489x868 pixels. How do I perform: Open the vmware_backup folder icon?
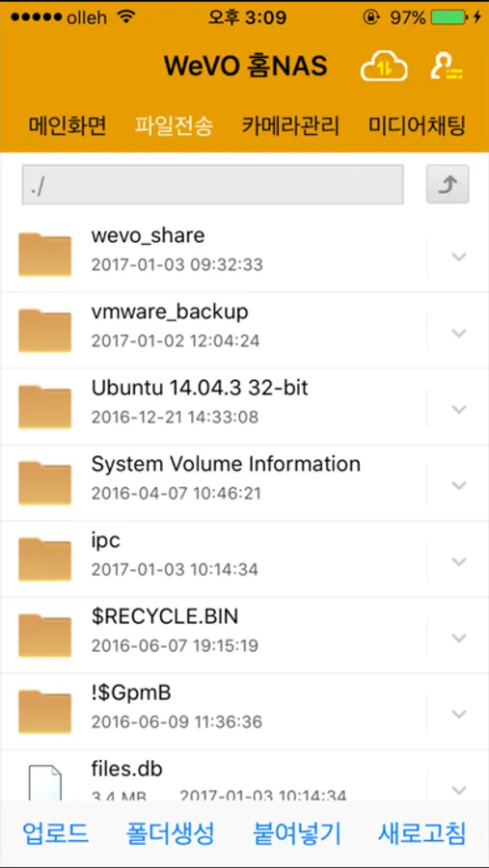pyautogui.click(x=45, y=331)
